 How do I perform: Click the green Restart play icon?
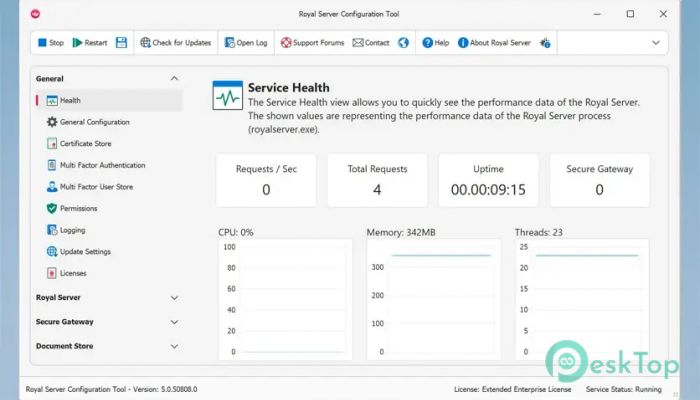point(77,43)
